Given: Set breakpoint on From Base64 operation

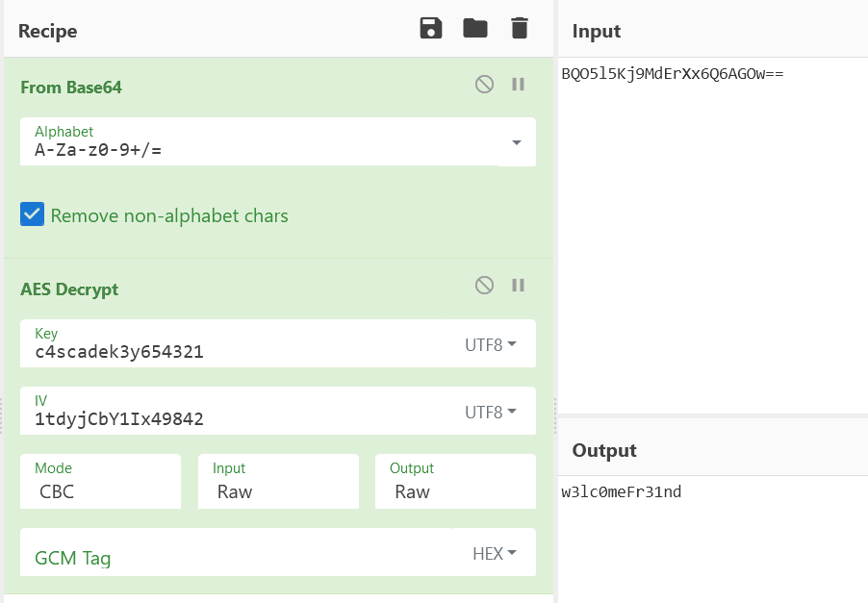Looking at the screenshot, I should pyautogui.click(x=518, y=84).
